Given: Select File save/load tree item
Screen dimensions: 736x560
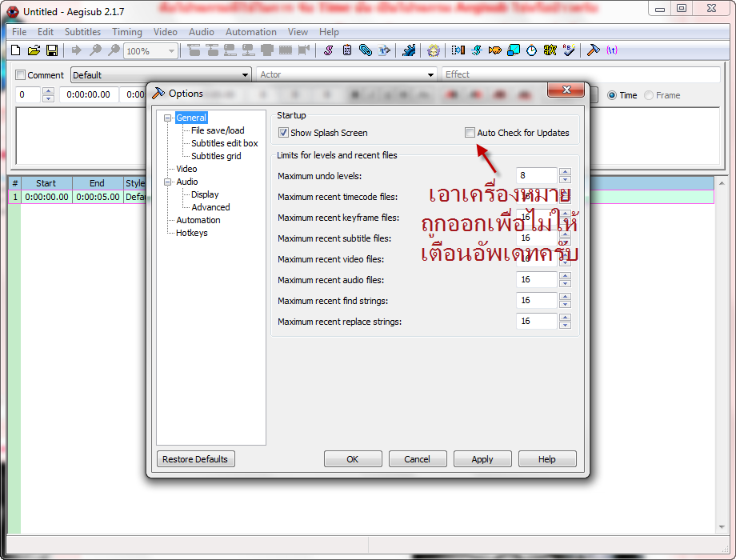Looking at the screenshot, I should (x=218, y=130).
